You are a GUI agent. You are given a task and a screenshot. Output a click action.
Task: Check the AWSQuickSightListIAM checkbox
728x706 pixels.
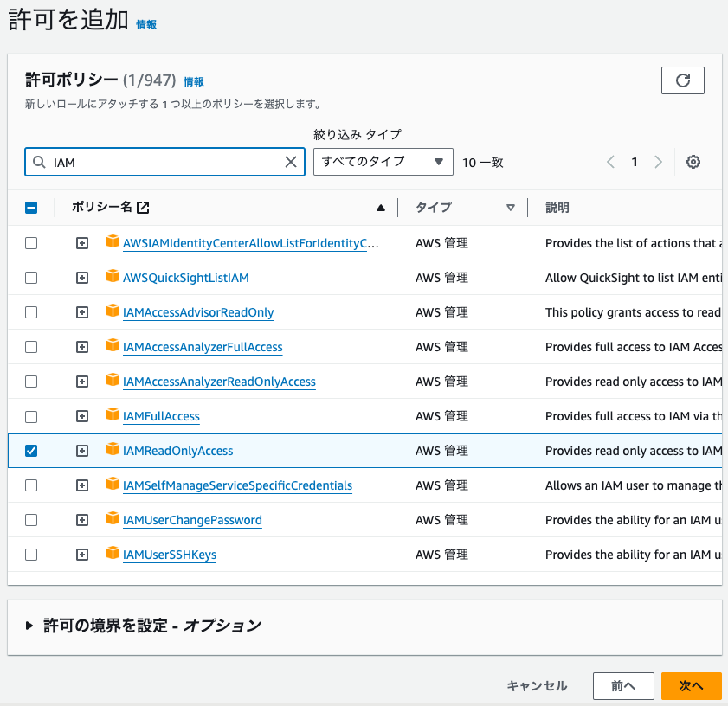pyautogui.click(x=31, y=278)
